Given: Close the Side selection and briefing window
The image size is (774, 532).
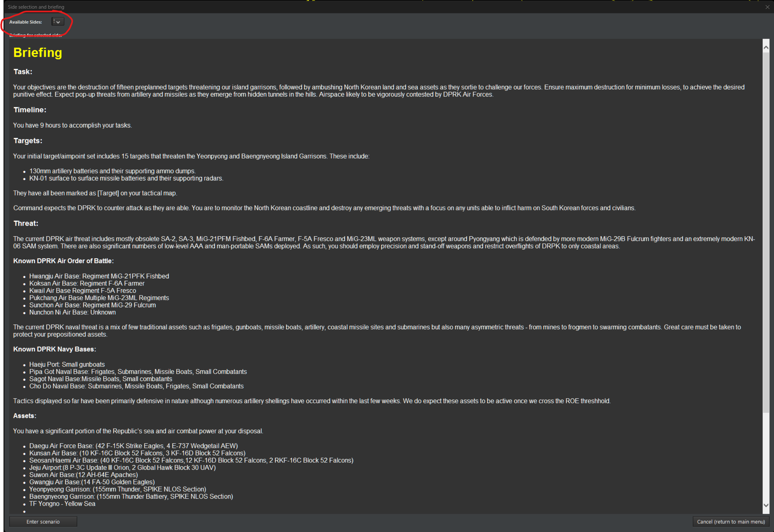Looking at the screenshot, I should tap(767, 7).
